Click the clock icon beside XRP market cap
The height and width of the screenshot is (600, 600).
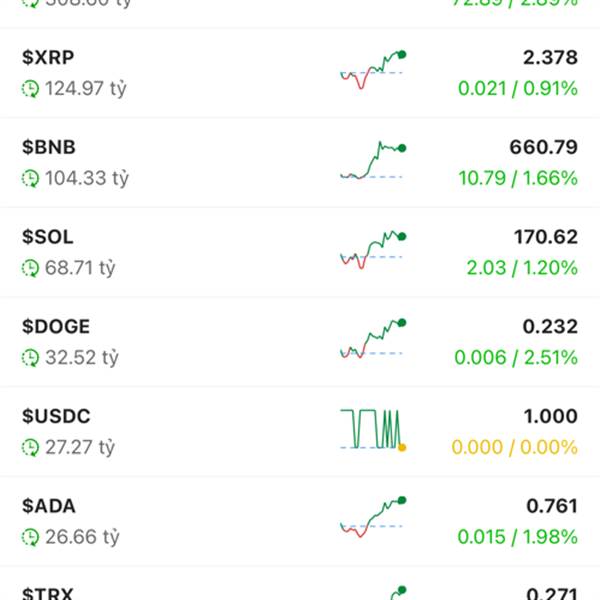pyautogui.click(x=30, y=89)
